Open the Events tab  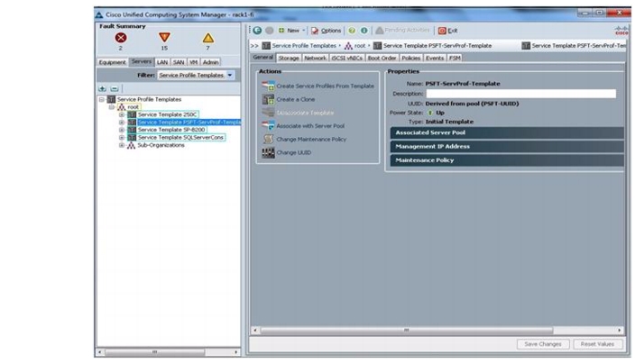point(435,58)
